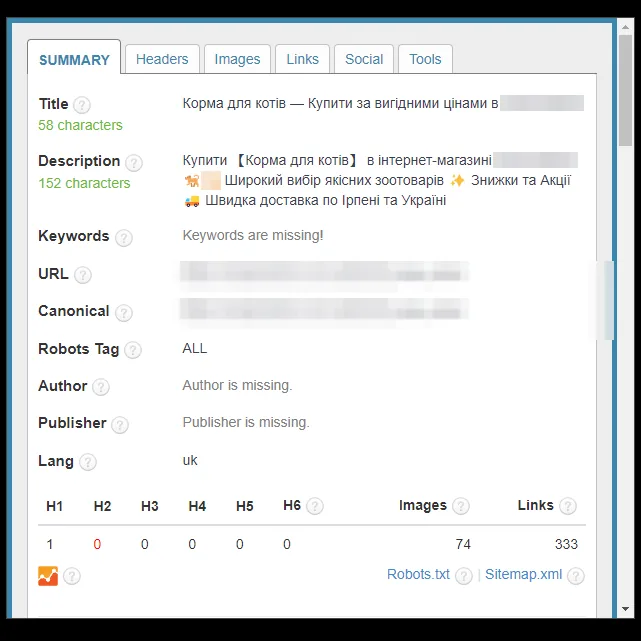Screen dimensions: 641x641
Task: Open the help icon next to Title
Action: [x=82, y=105]
